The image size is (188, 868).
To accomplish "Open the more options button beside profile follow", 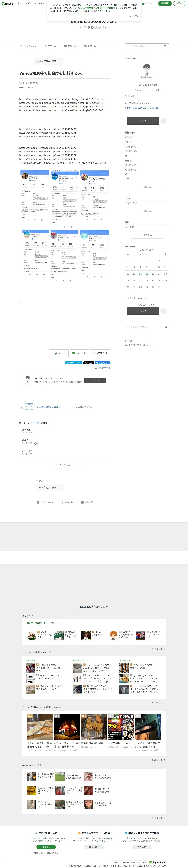I will coord(163,121).
